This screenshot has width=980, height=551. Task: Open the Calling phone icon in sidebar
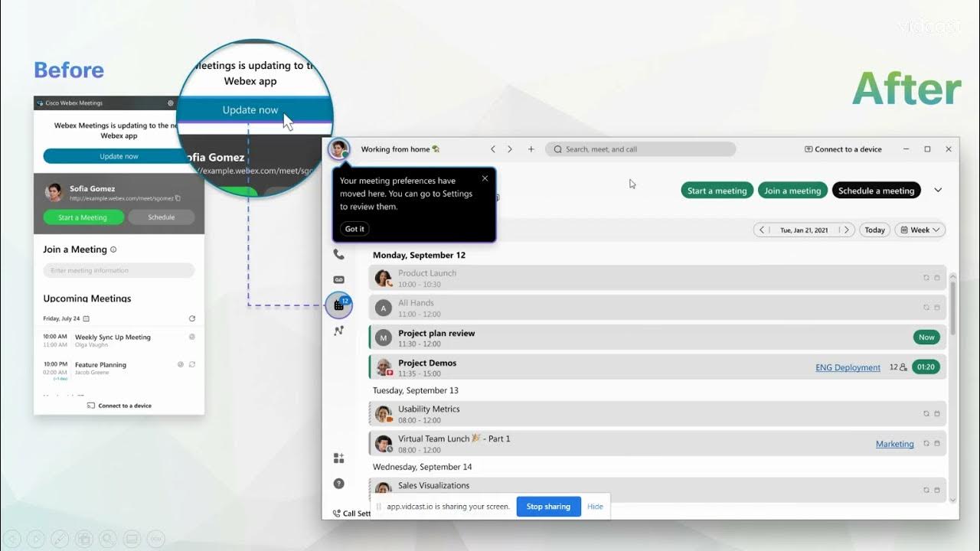338,255
